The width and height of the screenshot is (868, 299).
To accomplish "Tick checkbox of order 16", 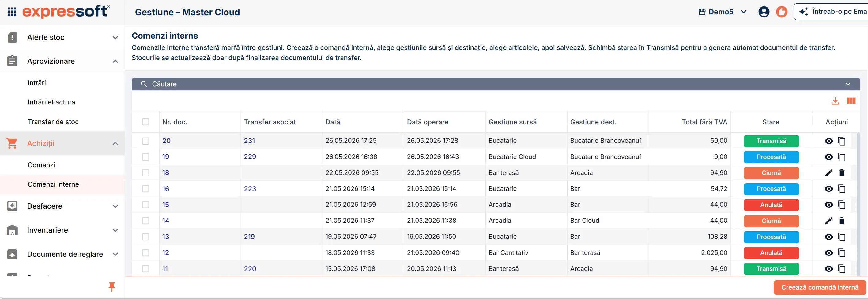I will (x=145, y=189).
